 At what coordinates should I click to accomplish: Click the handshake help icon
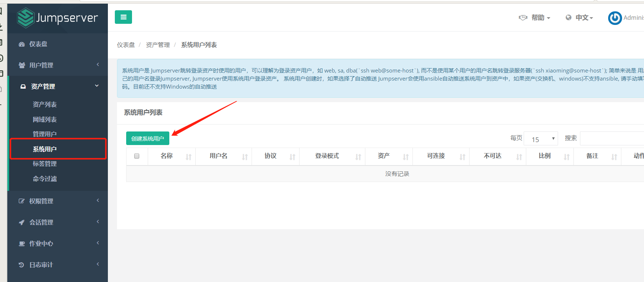click(x=523, y=18)
